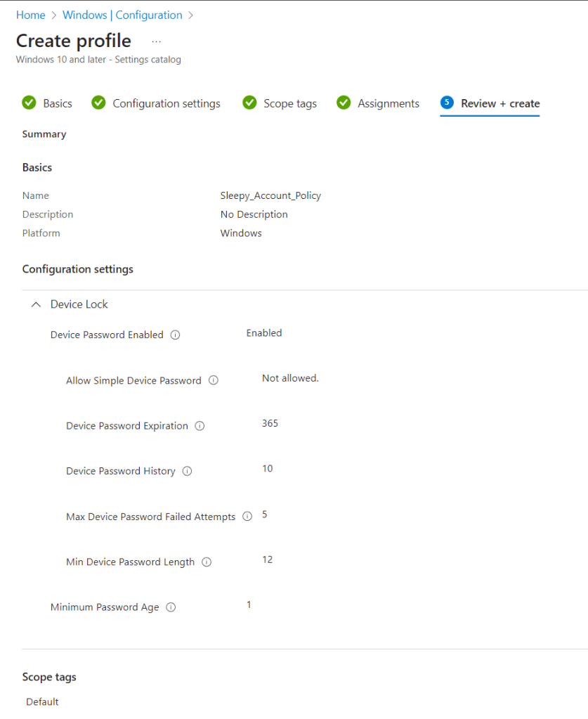This screenshot has width=588, height=719.
Task: Open Windows | Configuration breadcrumb link
Action: pos(122,15)
